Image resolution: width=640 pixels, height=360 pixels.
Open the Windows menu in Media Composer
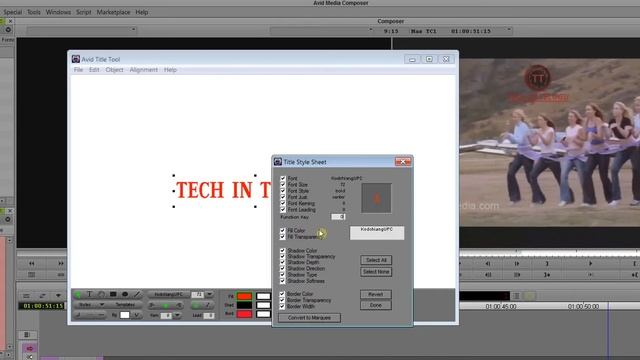point(58,12)
